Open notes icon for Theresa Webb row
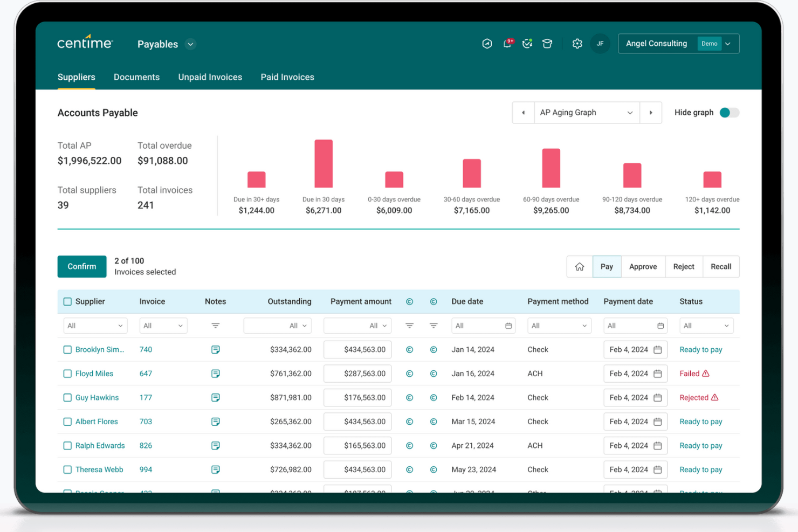The image size is (798, 532). [216, 469]
